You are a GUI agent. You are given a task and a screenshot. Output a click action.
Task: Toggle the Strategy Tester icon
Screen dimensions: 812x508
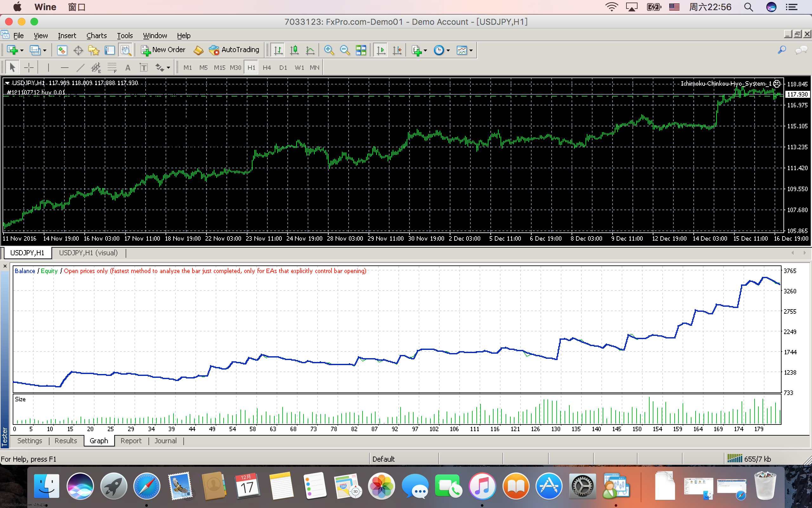126,50
